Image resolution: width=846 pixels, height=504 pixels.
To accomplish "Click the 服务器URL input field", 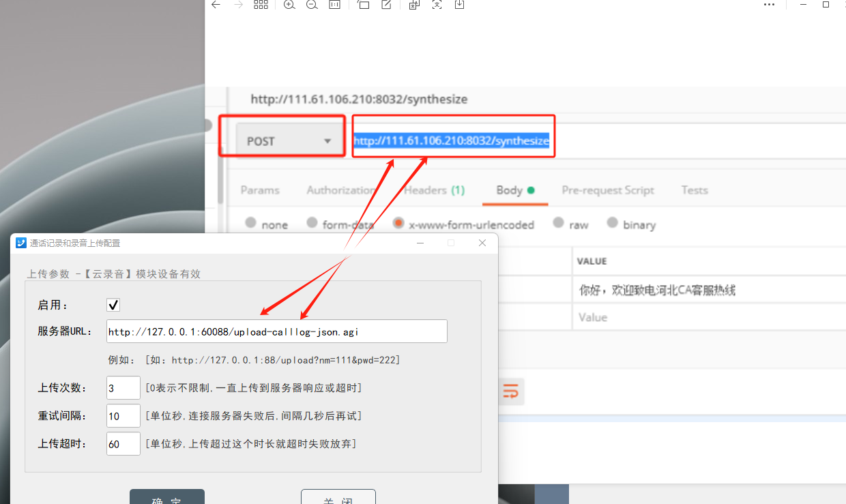I will [276, 331].
